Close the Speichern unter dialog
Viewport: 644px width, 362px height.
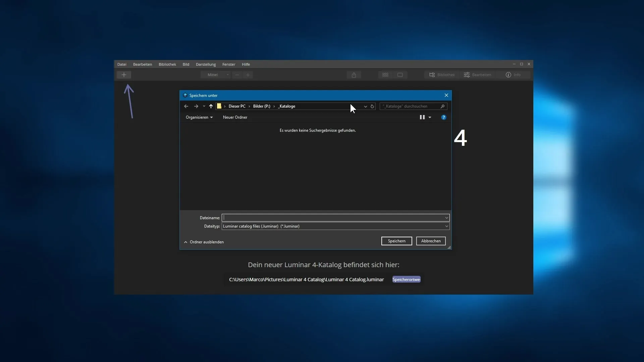(446, 96)
